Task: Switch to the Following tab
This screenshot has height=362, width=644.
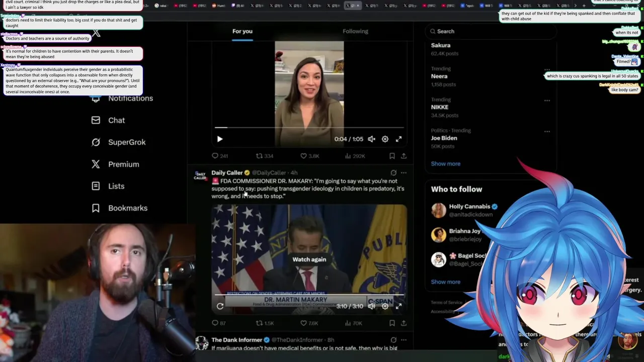Action: [x=355, y=31]
